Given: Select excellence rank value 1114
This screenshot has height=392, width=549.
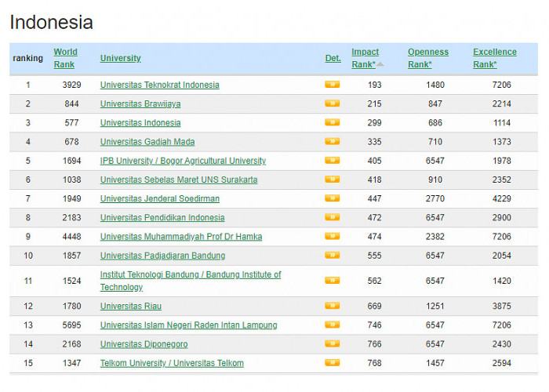Looking at the screenshot, I should (x=502, y=123).
